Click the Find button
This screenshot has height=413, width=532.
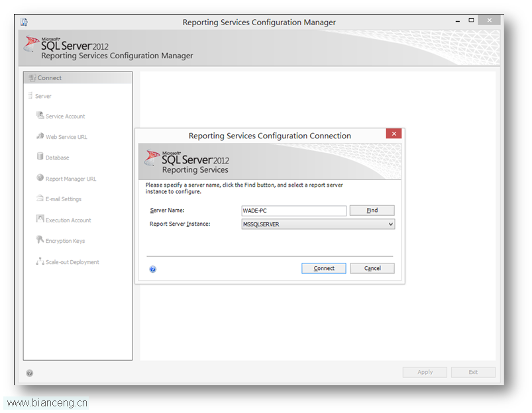[372, 210]
